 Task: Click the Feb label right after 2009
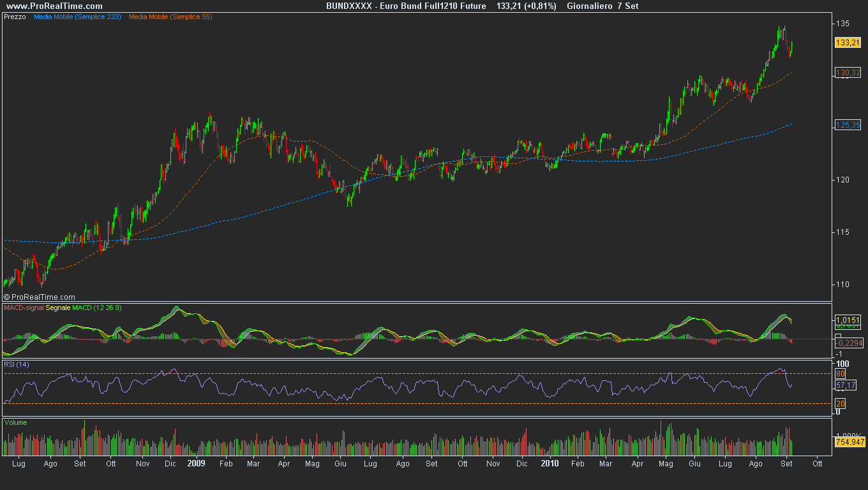click(x=225, y=464)
